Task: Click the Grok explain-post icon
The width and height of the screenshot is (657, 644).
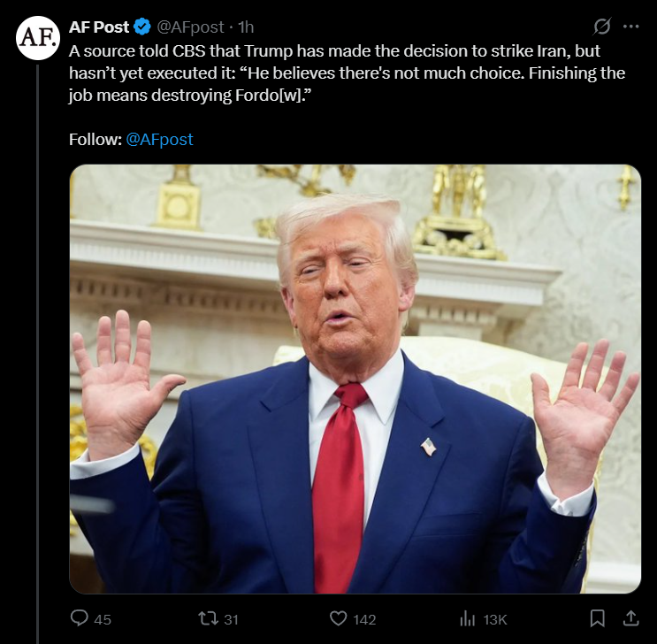Action: click(602, 27)
